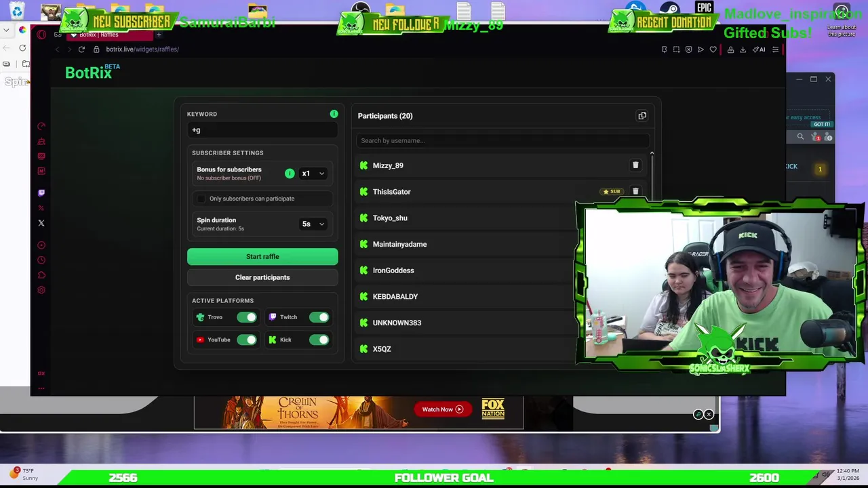Click the keyword info icon

coord(334,114)
